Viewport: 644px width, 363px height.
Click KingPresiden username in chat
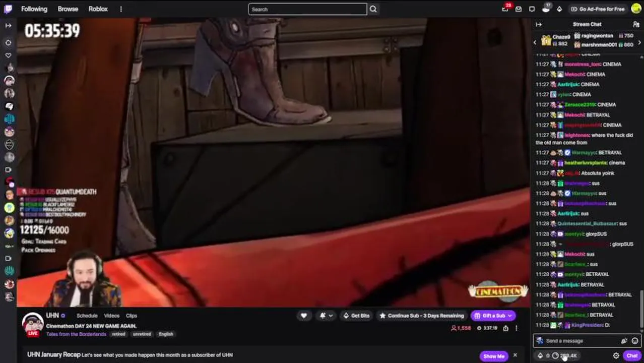587,325
